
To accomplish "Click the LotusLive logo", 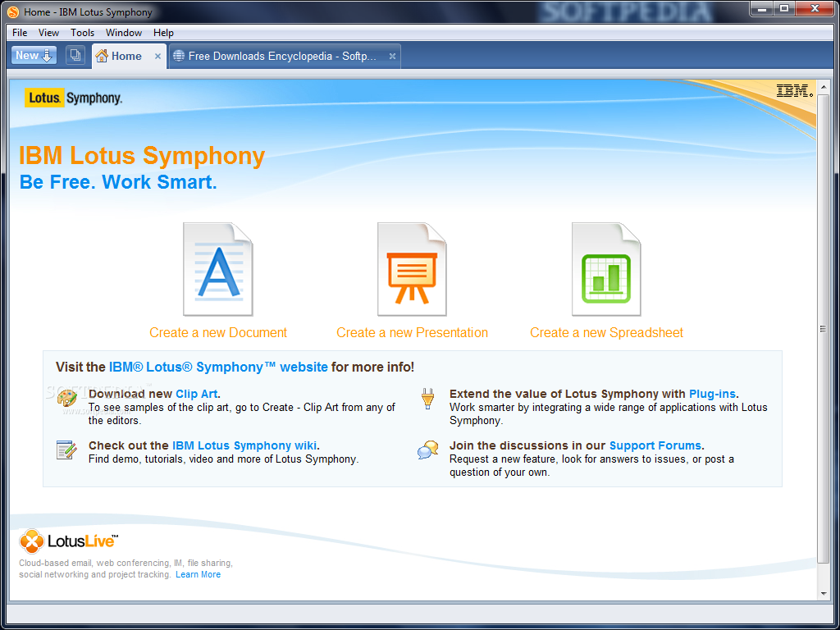I will pos(69,541).
